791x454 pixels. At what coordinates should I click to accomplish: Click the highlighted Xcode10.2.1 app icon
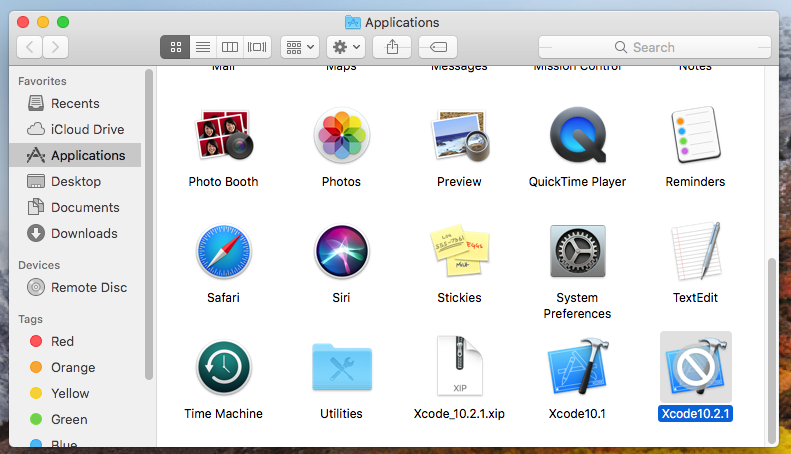[696, 366]
